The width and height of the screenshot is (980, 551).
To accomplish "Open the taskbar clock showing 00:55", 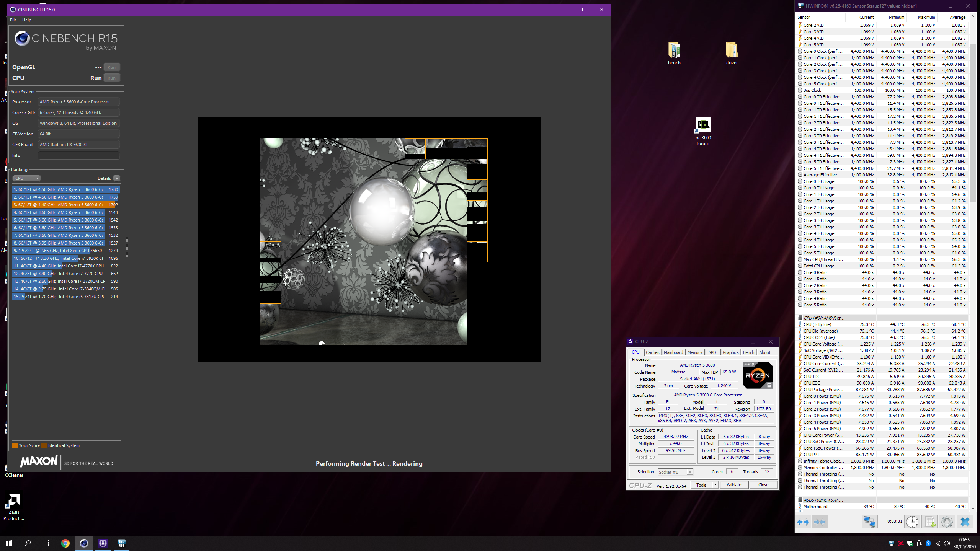I will click(964, 543).
